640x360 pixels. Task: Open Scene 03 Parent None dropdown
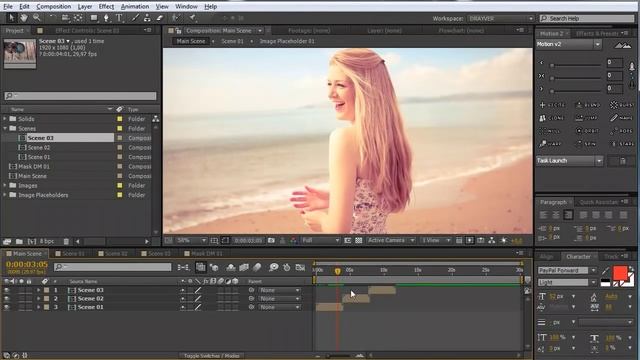pos(280,290)
